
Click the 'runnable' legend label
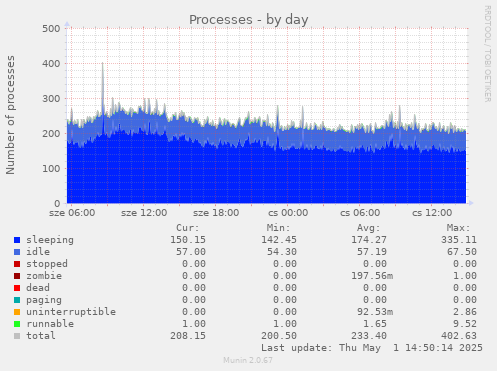click(50, 324)
